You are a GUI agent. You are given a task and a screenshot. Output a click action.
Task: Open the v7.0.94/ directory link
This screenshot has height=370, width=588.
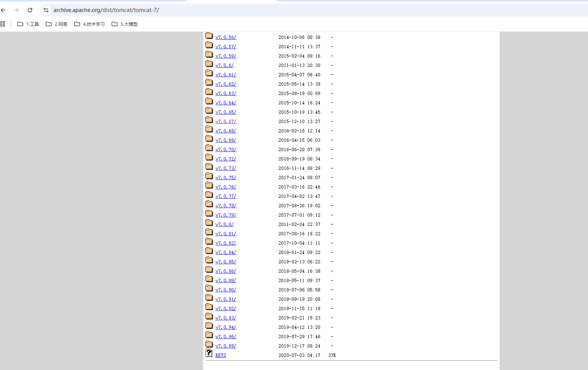[x=226, y=327]
